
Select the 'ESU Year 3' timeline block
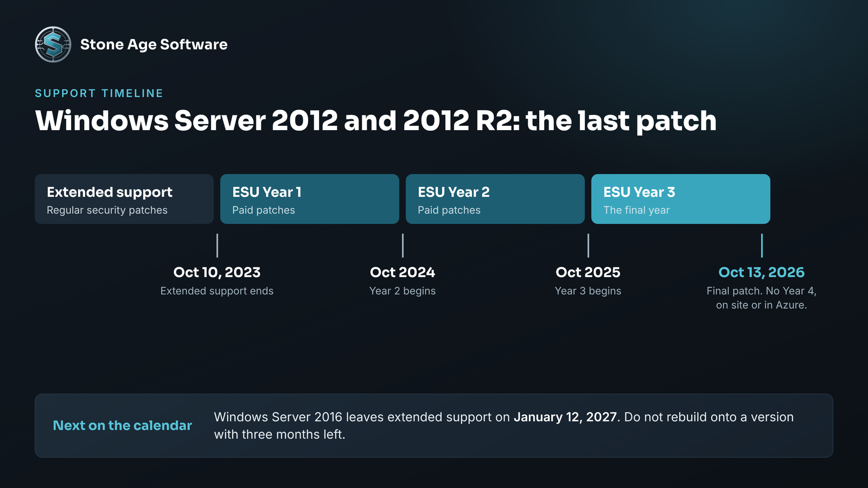(x=681, y=199)
